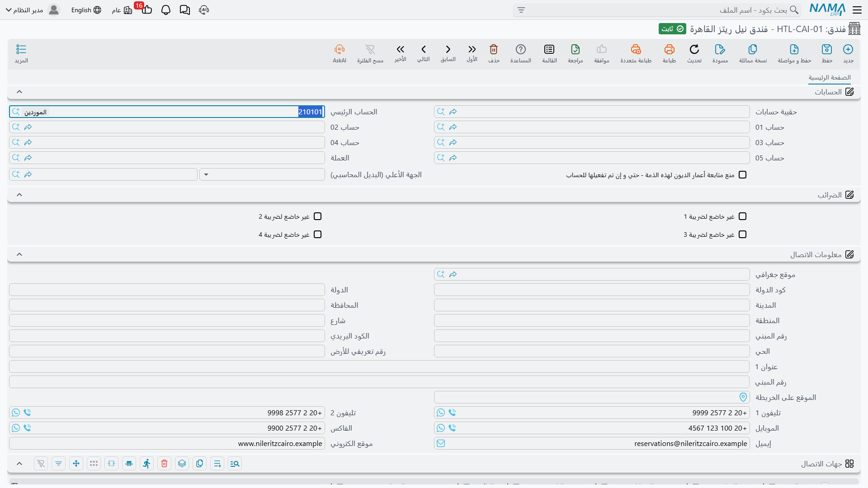Collapse the جهات الاتصال section

(x=19, y=464)
